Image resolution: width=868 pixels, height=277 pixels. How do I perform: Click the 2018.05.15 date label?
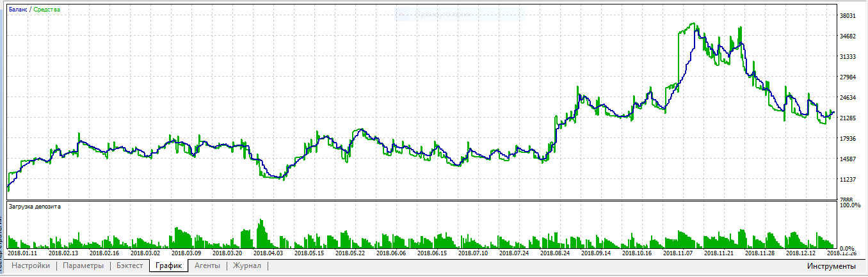[x=309, y=253]
